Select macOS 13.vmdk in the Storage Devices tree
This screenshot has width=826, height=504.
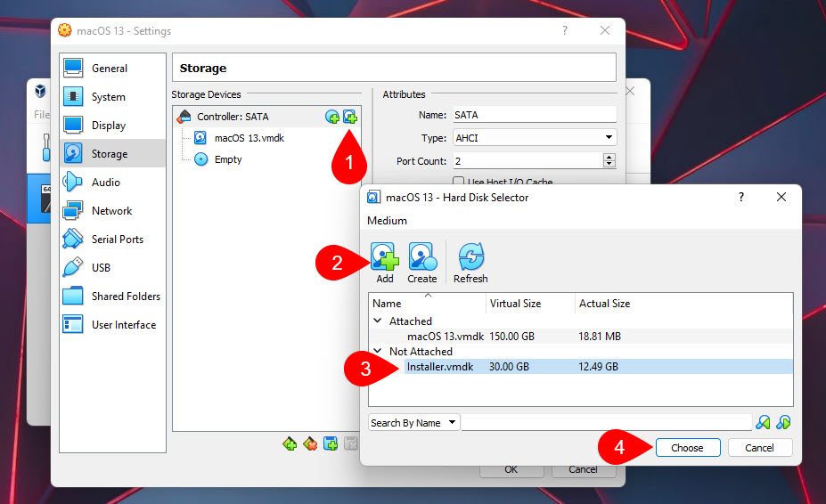click(249, 138)
